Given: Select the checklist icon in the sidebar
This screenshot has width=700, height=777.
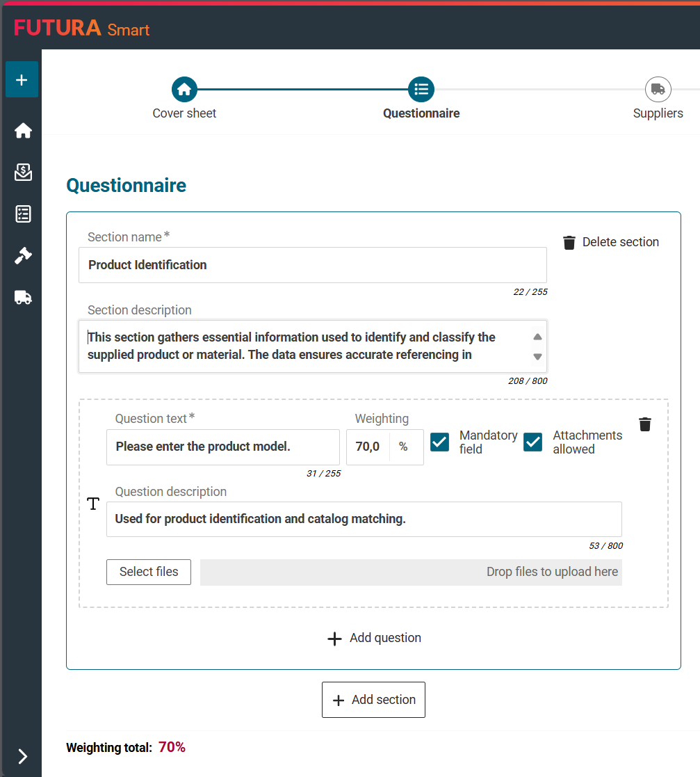Looking at the screenshot, I should 23,214.
